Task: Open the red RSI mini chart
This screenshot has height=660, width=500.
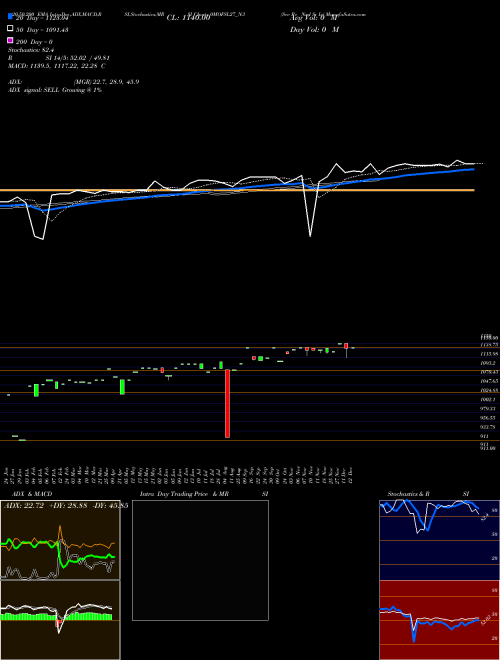Action: (x=439, y=620)
